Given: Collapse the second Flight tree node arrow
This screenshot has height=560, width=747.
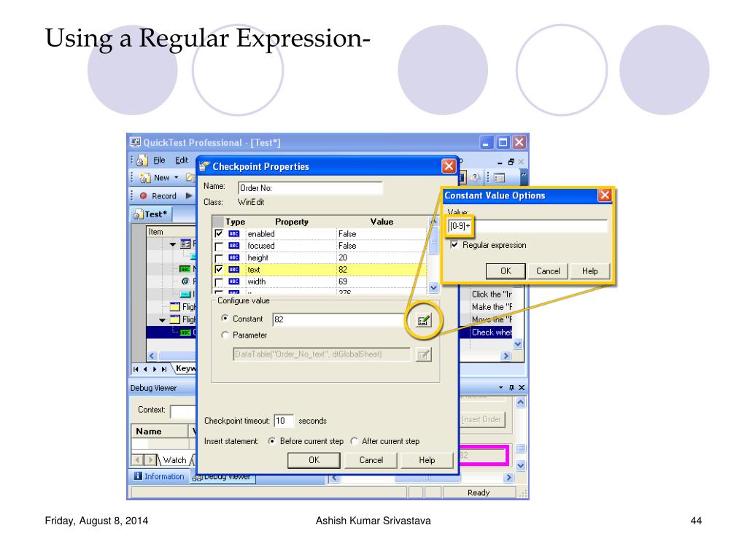Looking at the screenshot, I should 163,320.
